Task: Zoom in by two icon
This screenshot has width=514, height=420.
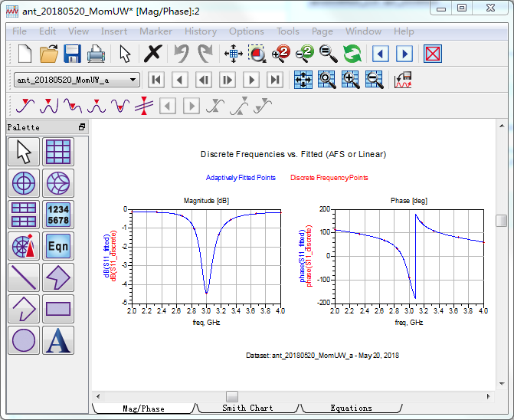Action: pos(281,54)
